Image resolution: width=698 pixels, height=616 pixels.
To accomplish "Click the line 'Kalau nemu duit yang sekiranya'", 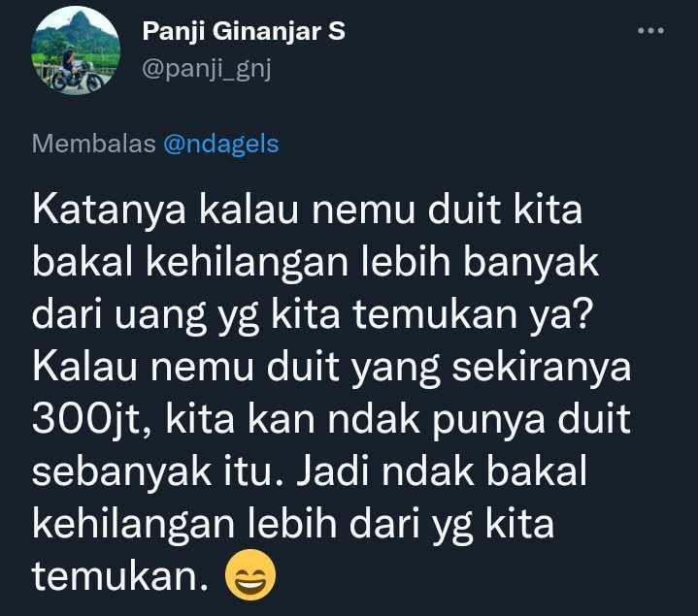I will click(332, 367).
